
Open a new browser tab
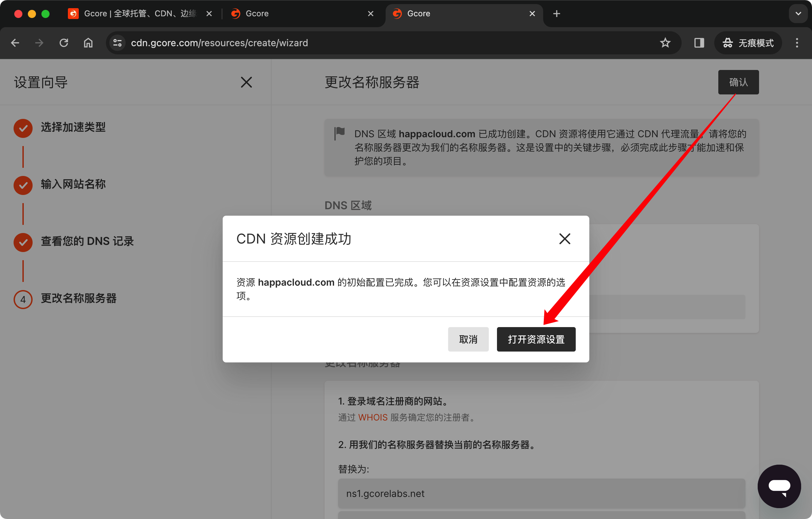pos(557,14)
